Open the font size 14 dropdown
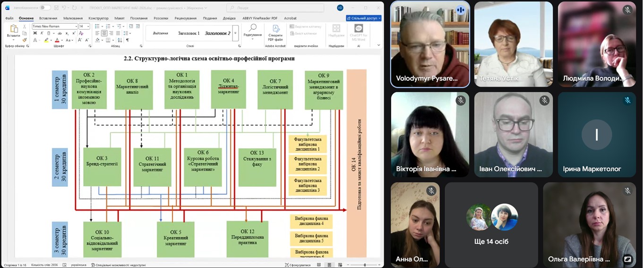 [88, 26]
